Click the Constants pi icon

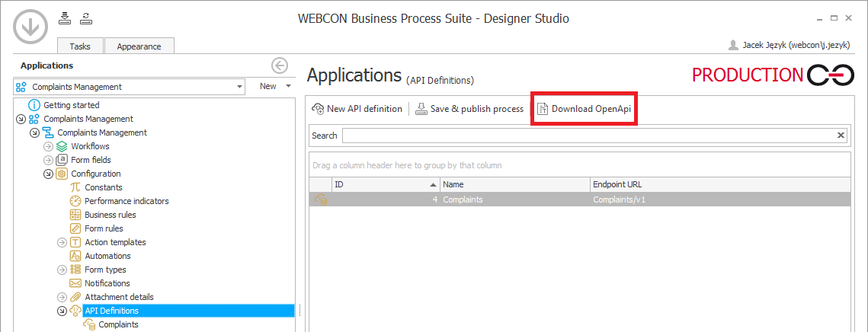(76, 187)
